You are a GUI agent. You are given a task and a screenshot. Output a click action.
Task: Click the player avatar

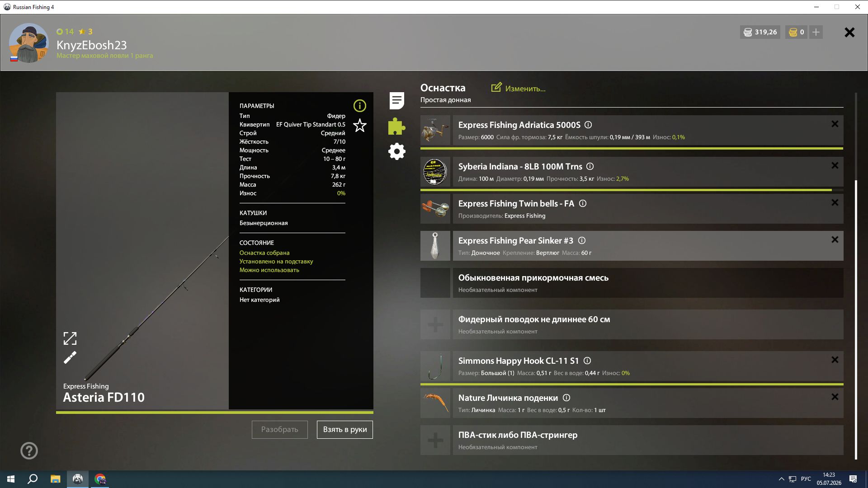coord(29,43)
